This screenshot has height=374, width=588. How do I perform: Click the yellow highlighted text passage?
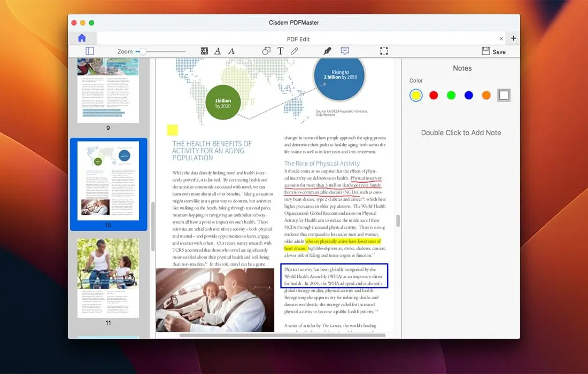tap(332, 245)
